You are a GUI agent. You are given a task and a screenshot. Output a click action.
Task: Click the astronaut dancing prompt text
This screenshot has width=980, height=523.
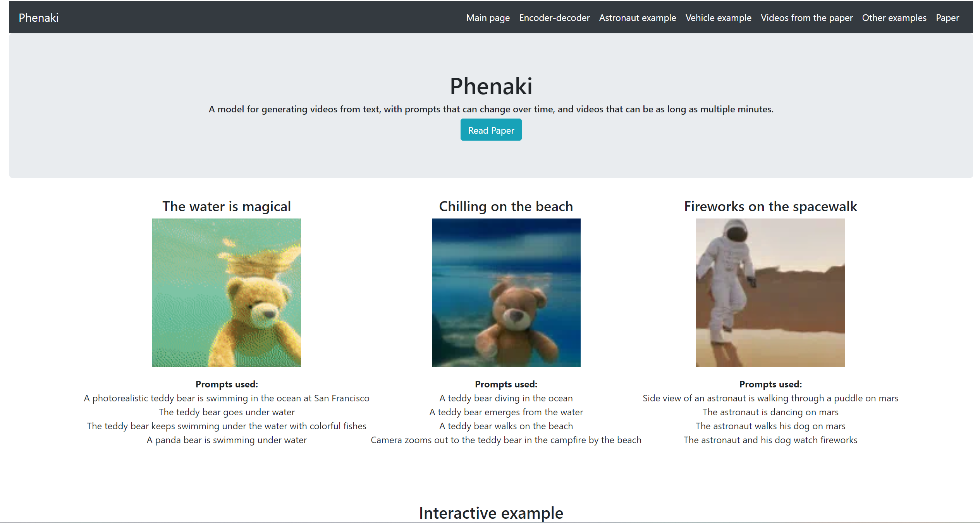[770, 412]
